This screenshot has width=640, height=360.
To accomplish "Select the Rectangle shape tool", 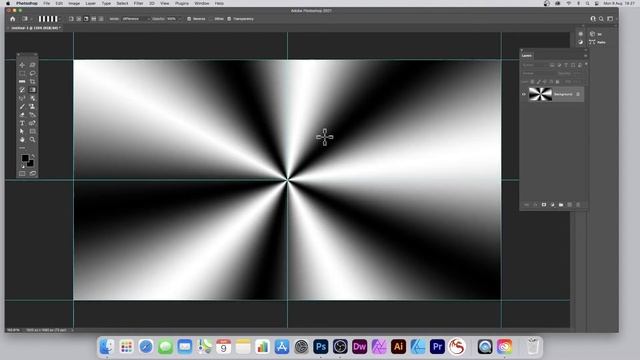I will click(32, 131).
